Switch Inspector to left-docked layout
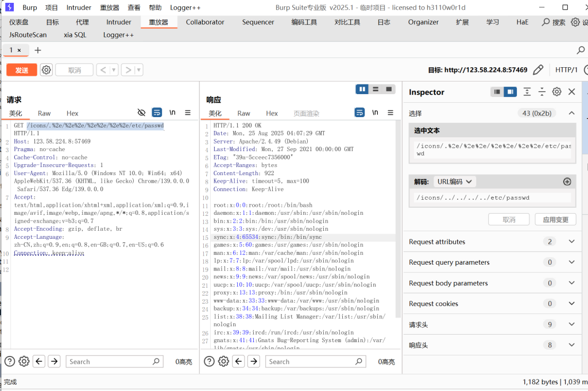 point(497,92)
